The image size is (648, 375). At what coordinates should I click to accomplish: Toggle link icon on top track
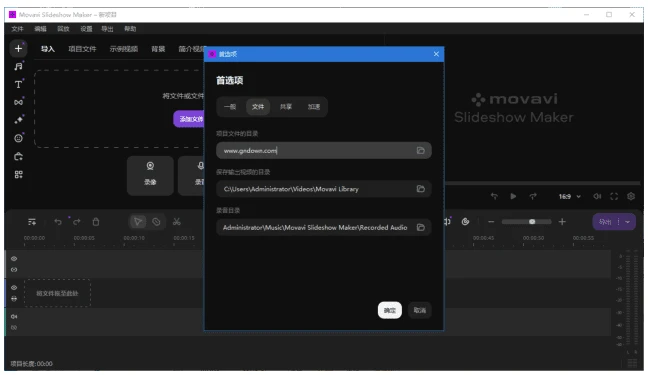(14, 270)
